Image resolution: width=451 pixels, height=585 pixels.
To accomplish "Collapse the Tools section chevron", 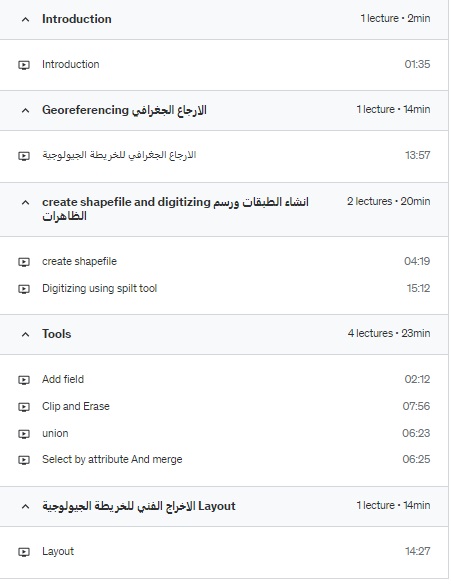I will pyautogui.click(x=25, y=334).
